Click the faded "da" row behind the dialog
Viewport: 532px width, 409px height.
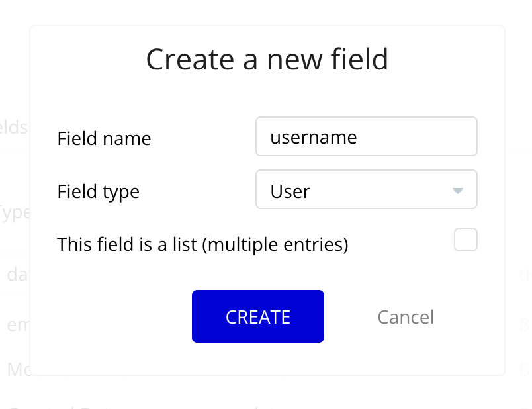(x=17, y=274)
